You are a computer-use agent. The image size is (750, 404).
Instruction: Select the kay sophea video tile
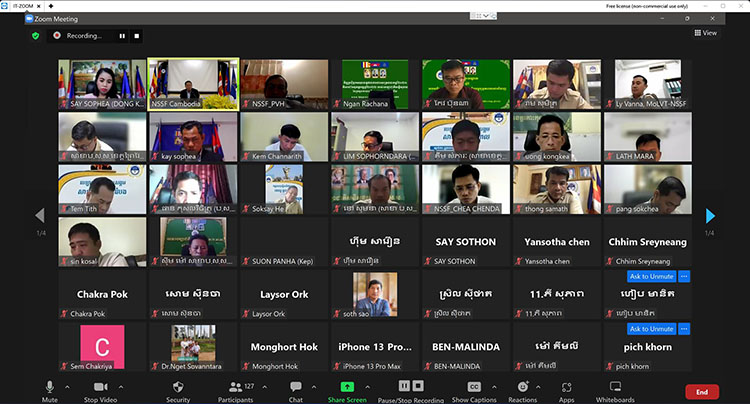193,137
